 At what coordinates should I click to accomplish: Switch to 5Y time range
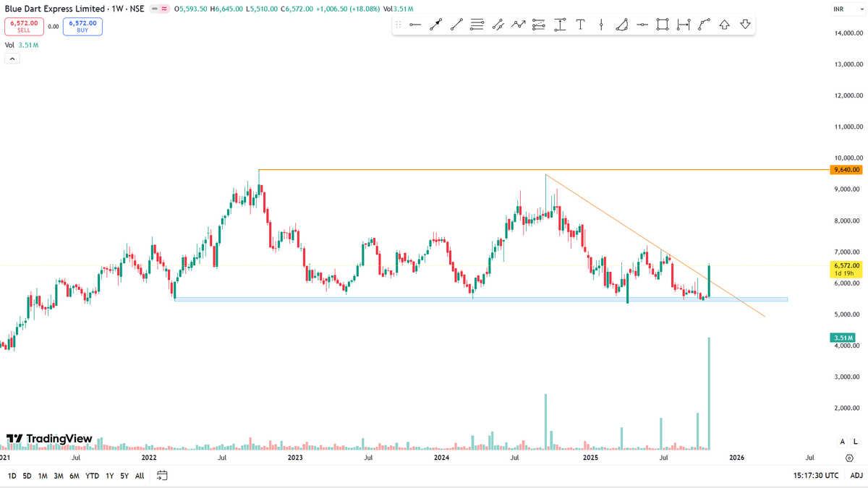[124, 476]
